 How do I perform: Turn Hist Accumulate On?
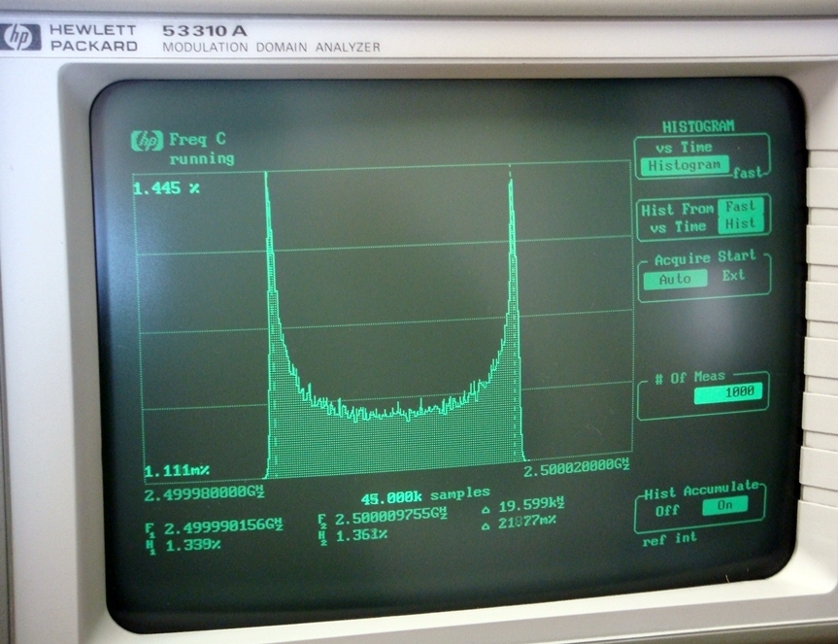click(x=724, y=505)
